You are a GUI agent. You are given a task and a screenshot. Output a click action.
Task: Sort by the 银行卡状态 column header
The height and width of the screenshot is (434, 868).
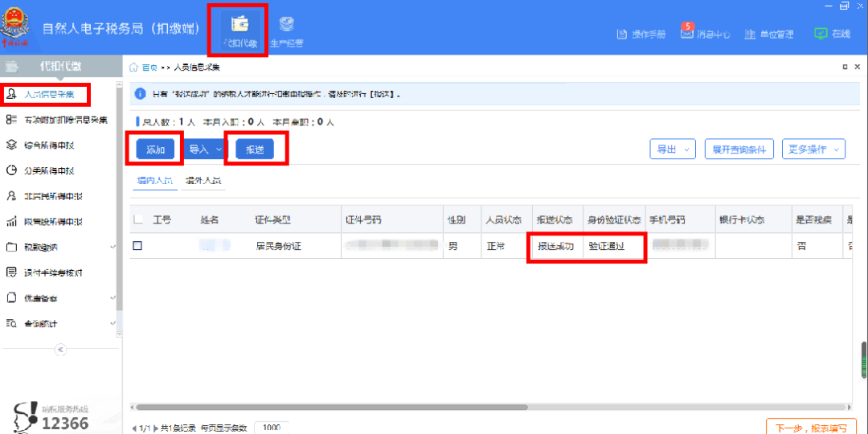pos(742,219)
